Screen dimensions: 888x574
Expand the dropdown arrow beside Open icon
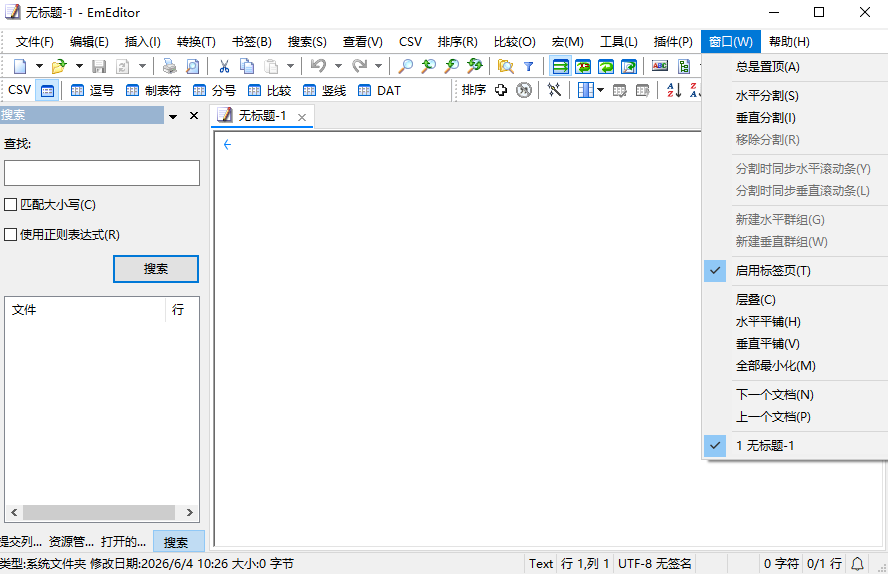[79, 66]
